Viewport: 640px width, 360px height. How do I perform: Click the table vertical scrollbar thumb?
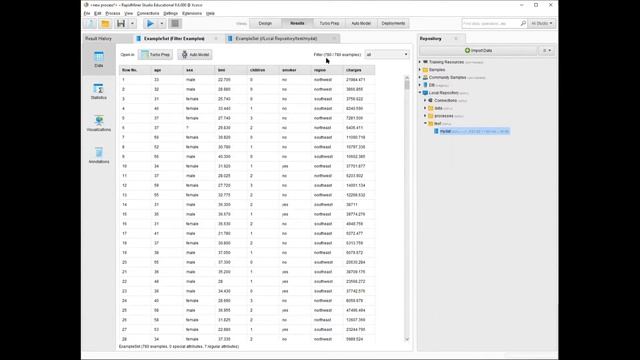(x=407, y=84)
